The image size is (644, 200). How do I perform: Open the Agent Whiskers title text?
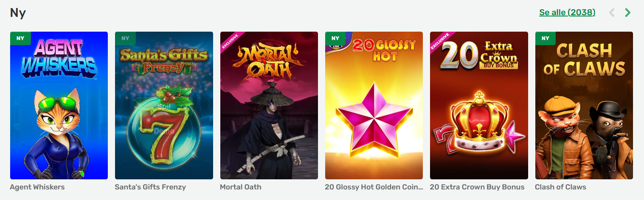click(x=37, y=187)
